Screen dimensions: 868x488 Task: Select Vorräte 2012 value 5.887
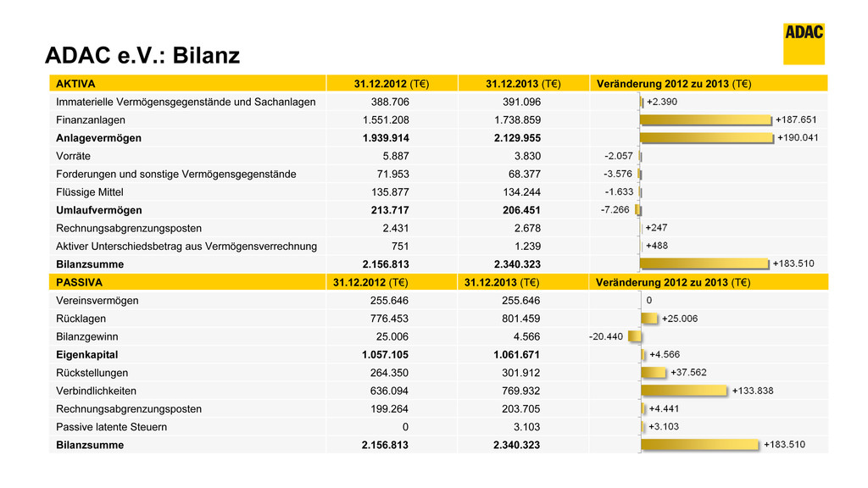click(x=396, y=156)
